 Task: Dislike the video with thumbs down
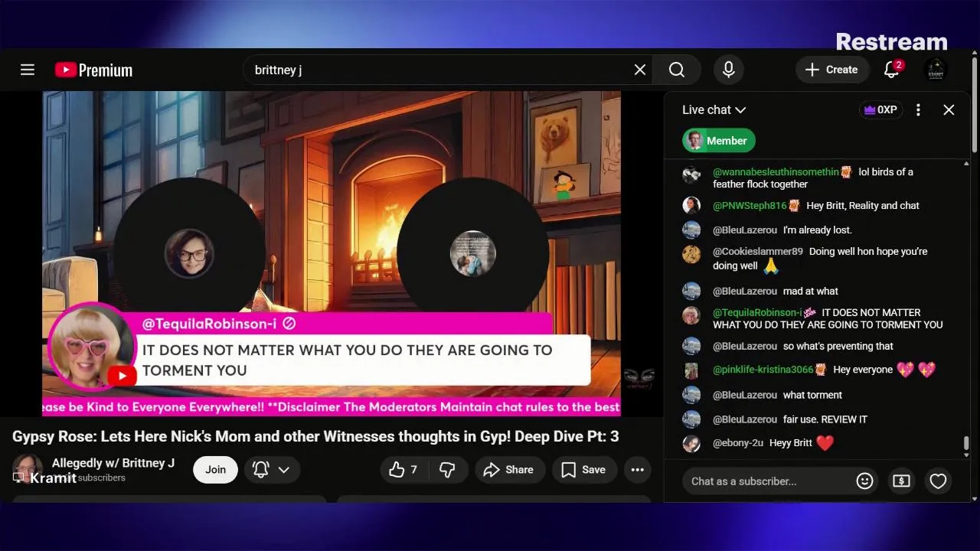pos(449,470)
